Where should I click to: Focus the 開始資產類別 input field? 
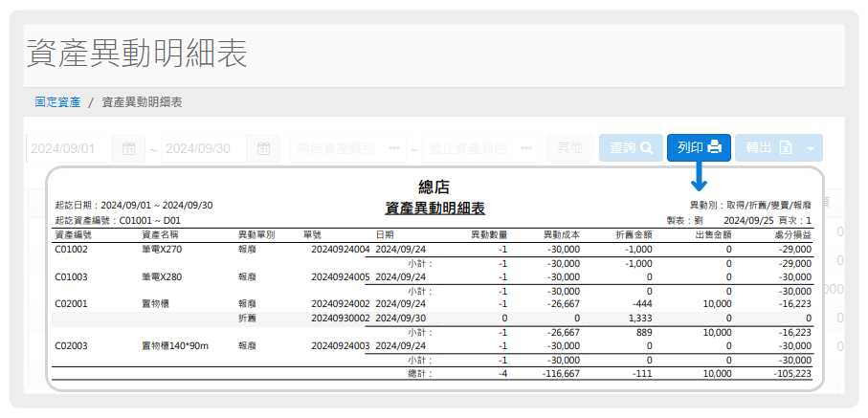[348, 148]
